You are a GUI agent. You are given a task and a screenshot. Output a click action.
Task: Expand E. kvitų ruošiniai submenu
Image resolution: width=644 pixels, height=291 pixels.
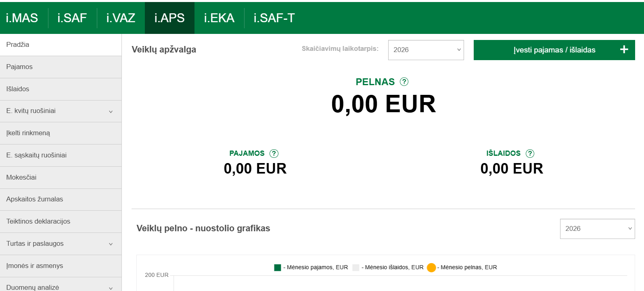pyautogui.click(x=111, y=111)
